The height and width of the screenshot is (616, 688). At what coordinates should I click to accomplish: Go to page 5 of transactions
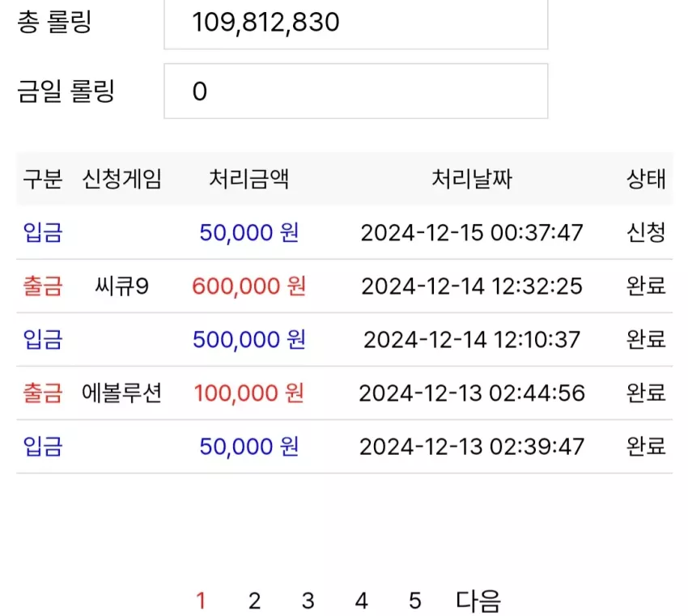point(415,601)
